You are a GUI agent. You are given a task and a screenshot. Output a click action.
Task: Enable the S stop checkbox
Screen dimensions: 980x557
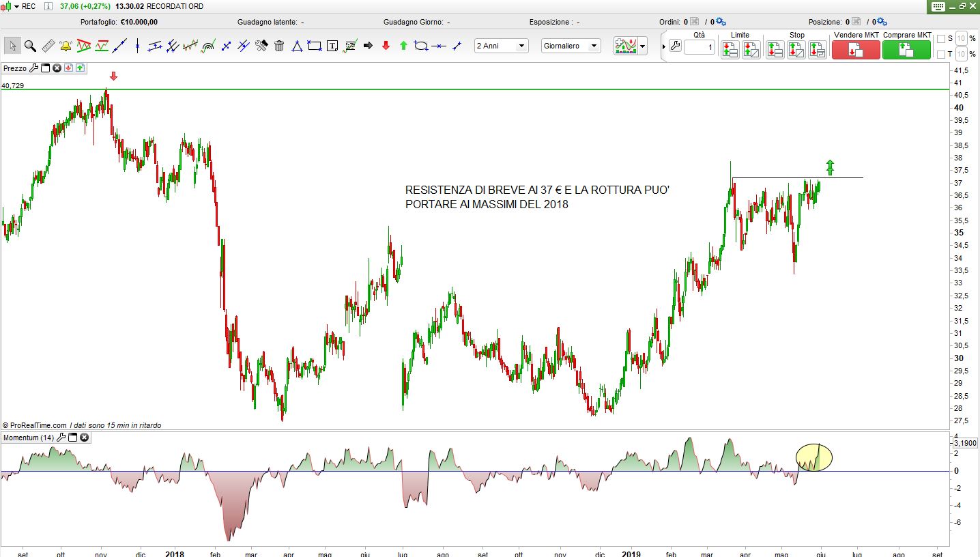pyautogui.click(x=941, y=39)
